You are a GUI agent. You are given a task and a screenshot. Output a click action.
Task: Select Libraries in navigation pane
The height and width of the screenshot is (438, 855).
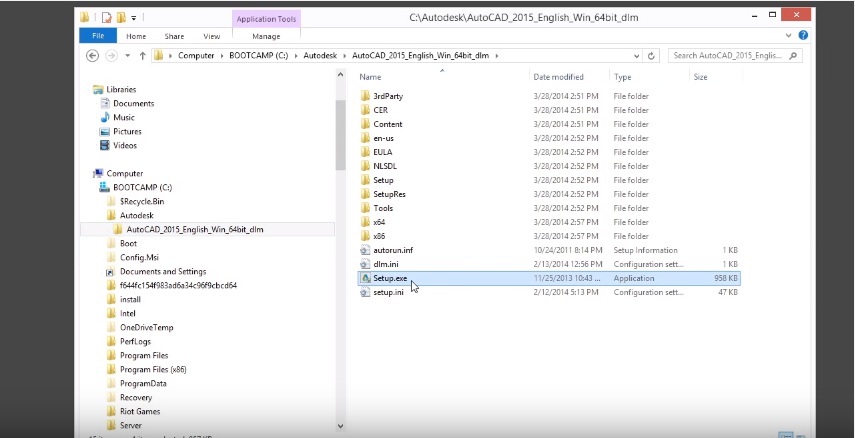click(x=115, y=89)
